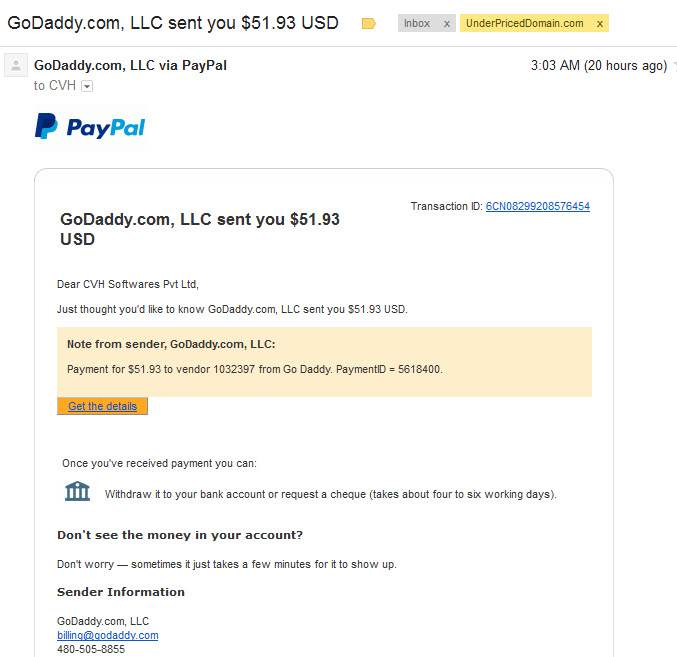Open transaction ID 6CN08299208576454 link
This screenshot has width=677, height=657.
[x=538, y=206]
